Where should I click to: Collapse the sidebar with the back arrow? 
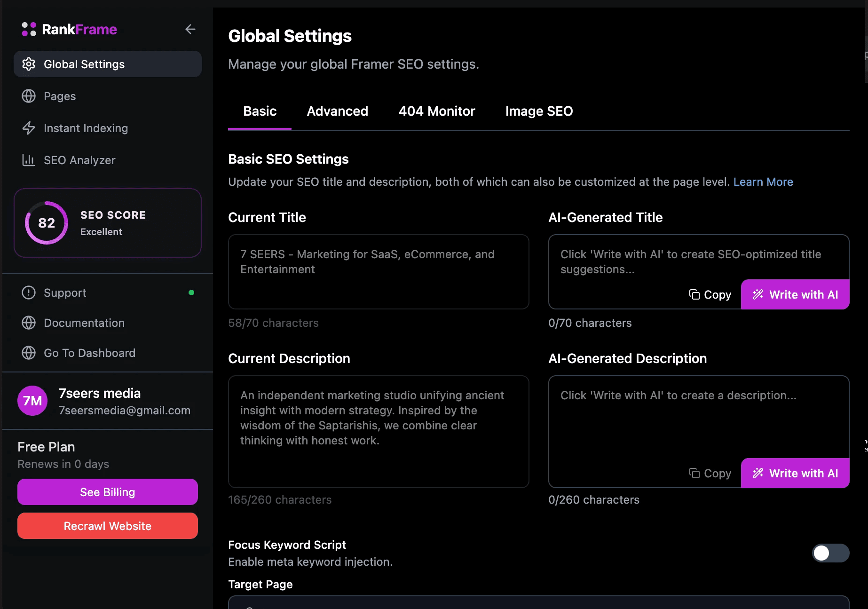[x=190, y=29]
